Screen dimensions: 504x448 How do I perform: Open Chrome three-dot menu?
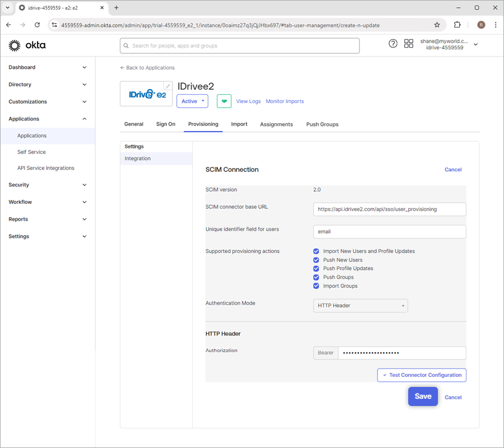[x=496, y=25]
